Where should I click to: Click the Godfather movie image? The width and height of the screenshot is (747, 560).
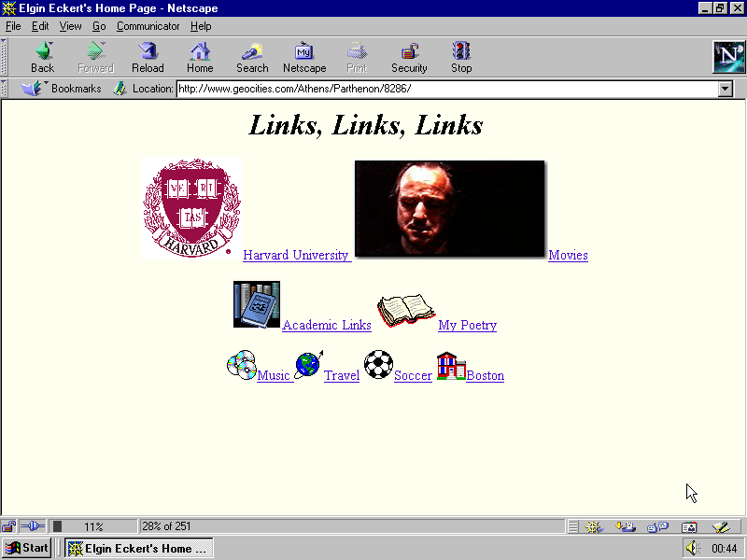tap(449, 208)
